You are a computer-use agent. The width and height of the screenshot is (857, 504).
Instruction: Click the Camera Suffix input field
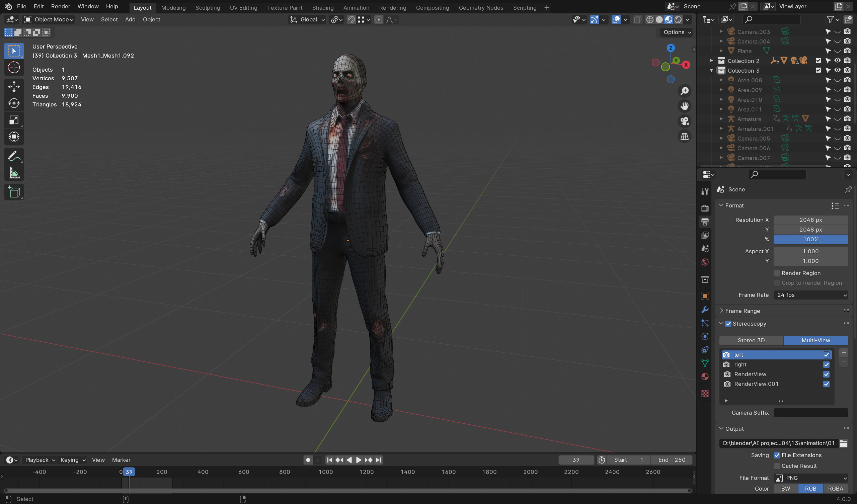pos(811,413)
